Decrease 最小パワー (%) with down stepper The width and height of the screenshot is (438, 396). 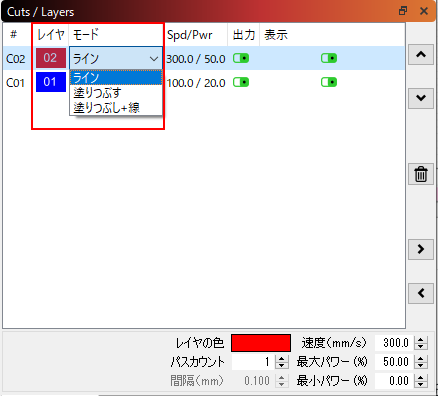421,384
